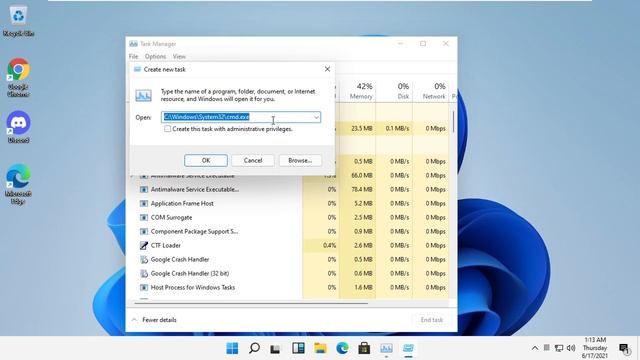Open volume speaker tray icon

coord(571,348)
